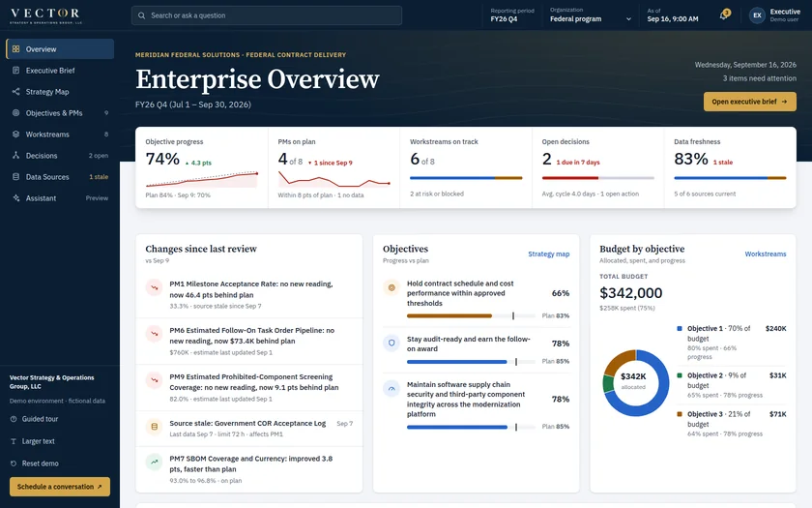The width and height of the screenshot is (812, 508).
Task: Click the stale source database icon
Action: (154, 427)
